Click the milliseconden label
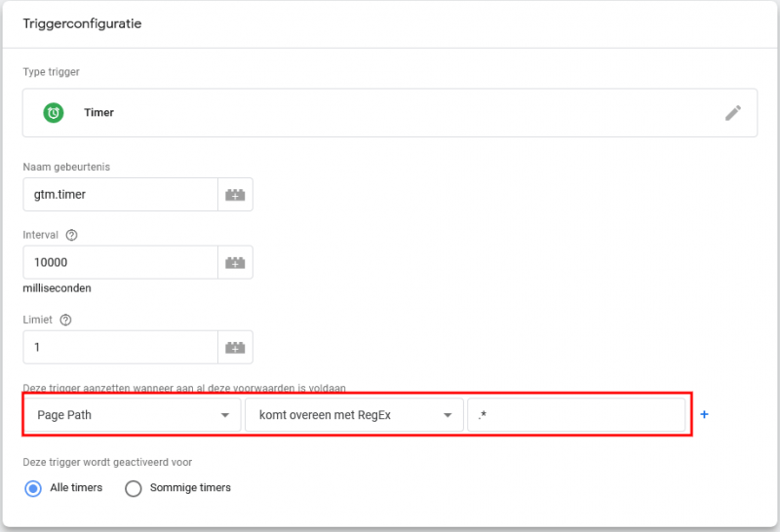This screenshot has height=532, width=780. pyautogui.click(x=57, y=288)
